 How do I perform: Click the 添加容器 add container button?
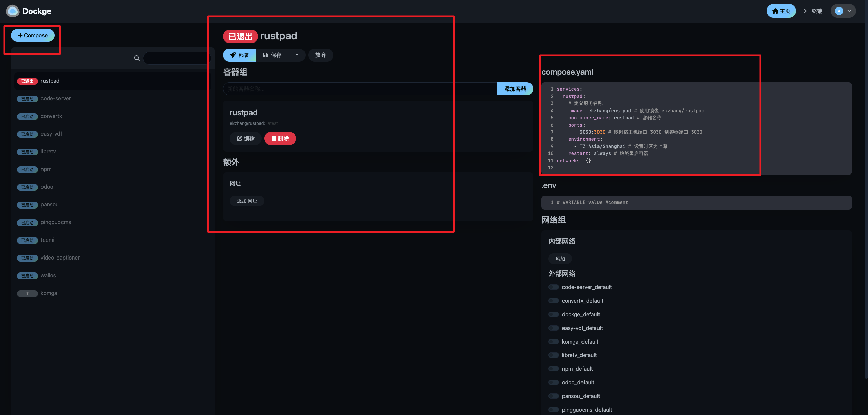[515, 89]
